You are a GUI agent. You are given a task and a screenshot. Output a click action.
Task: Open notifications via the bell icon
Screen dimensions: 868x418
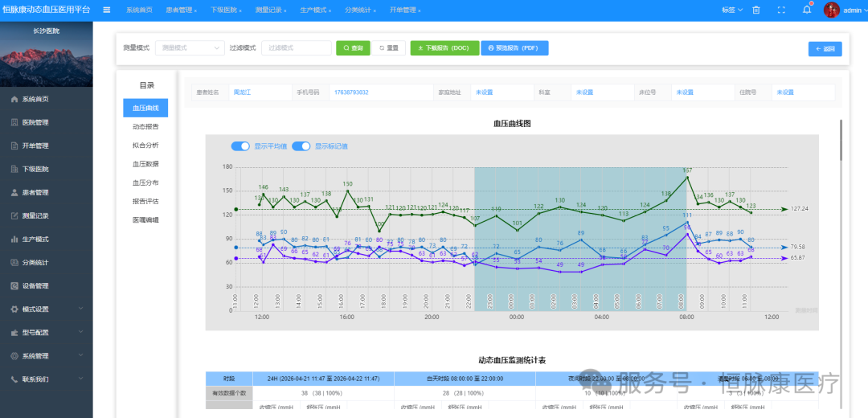coord(807,10)
